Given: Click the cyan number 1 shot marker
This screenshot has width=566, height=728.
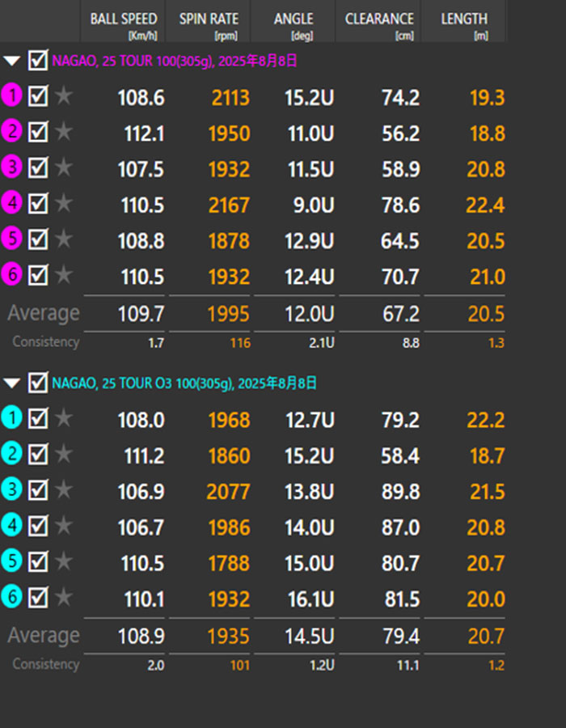Looking at the screenshot, I should tap(12, 419).
